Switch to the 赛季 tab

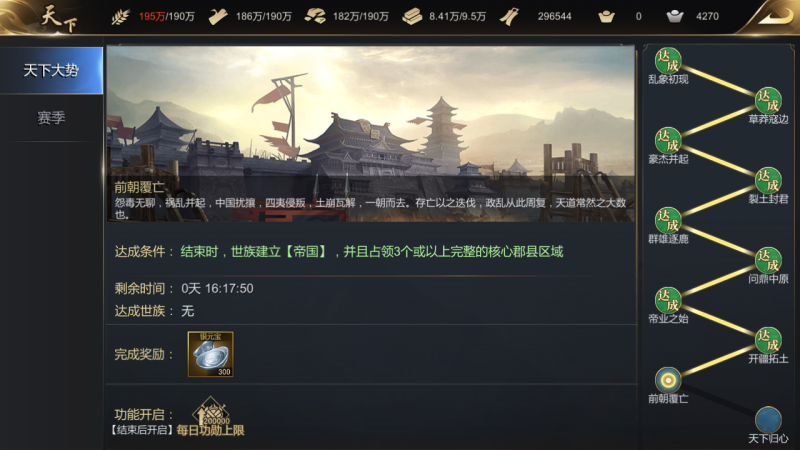click(x=51, y=118)
